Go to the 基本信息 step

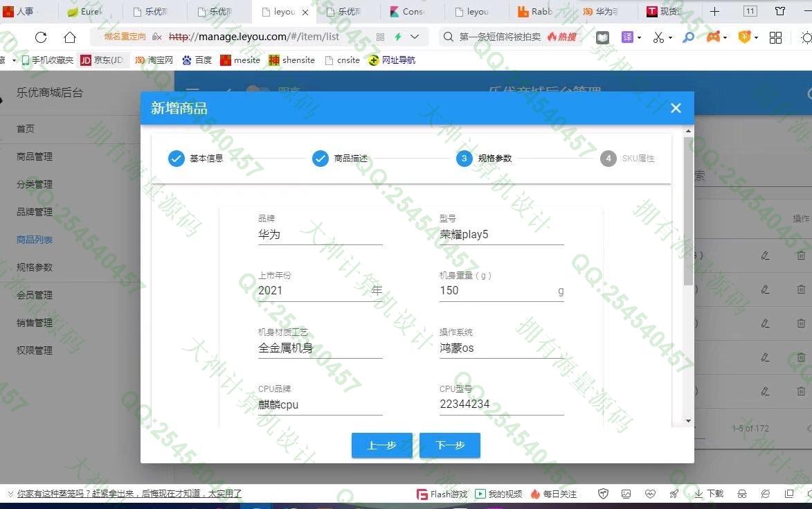point(196,159)
